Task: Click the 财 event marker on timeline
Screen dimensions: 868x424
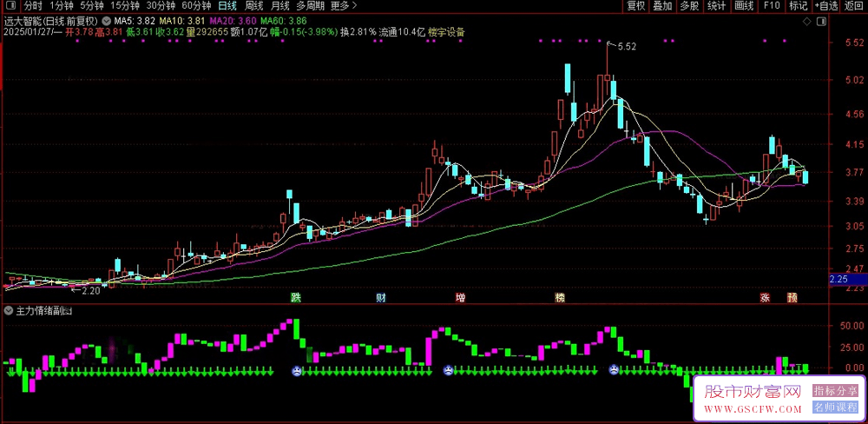Action: [x=381, y=298]
